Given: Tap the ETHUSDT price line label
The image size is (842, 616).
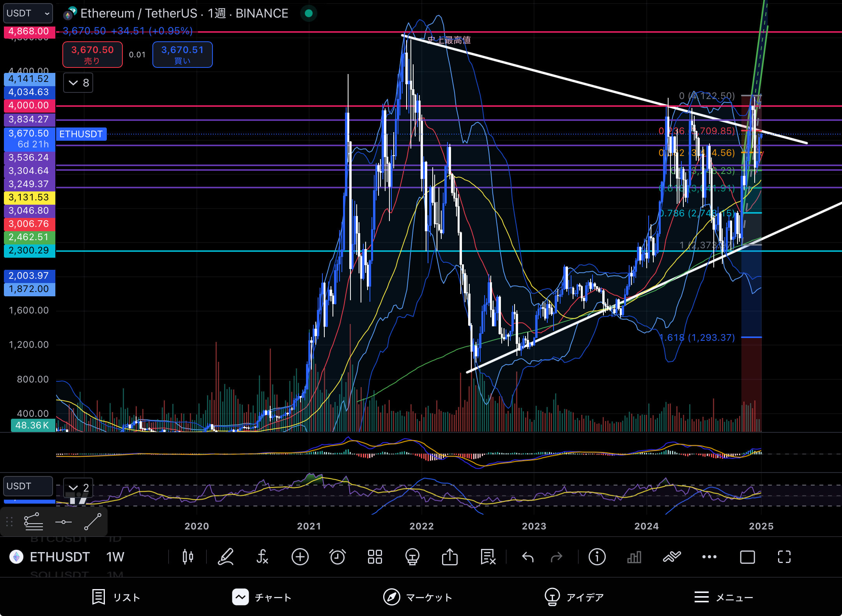Looking at the screenshot, I should tap(81, 134).
